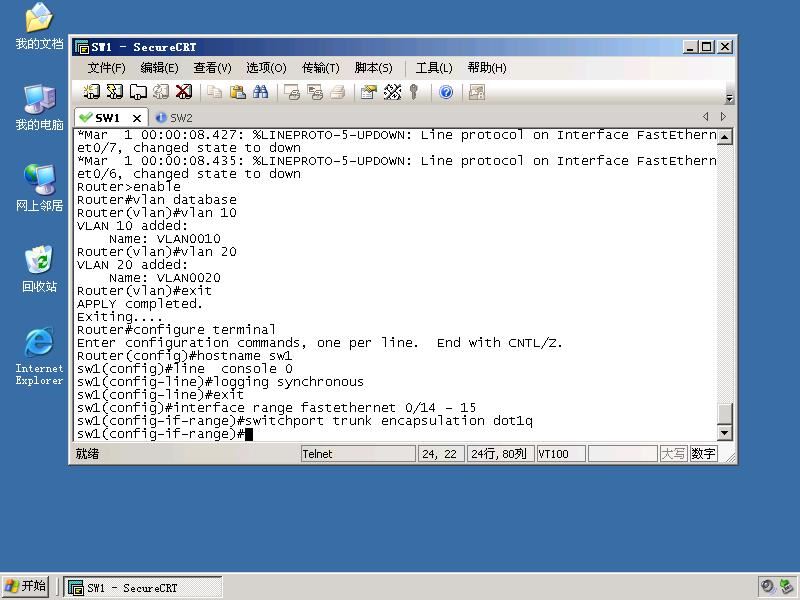The image size is (800, 600).
Task: Click the 'APPLY completed.' line
Action: click(139, 304)
